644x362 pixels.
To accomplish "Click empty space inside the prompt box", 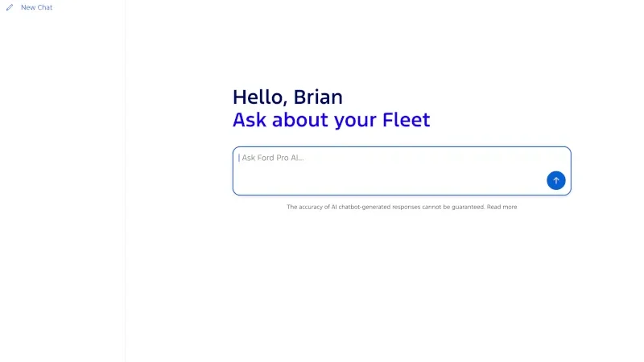I will coord(390,179).
